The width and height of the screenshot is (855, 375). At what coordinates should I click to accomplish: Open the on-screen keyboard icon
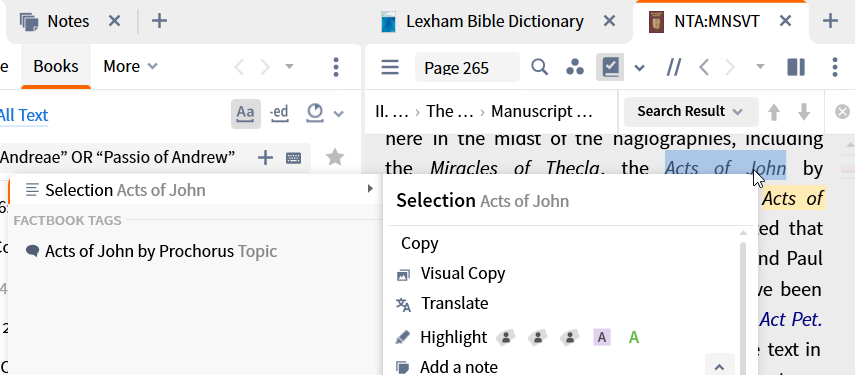[x=293, y=158]
